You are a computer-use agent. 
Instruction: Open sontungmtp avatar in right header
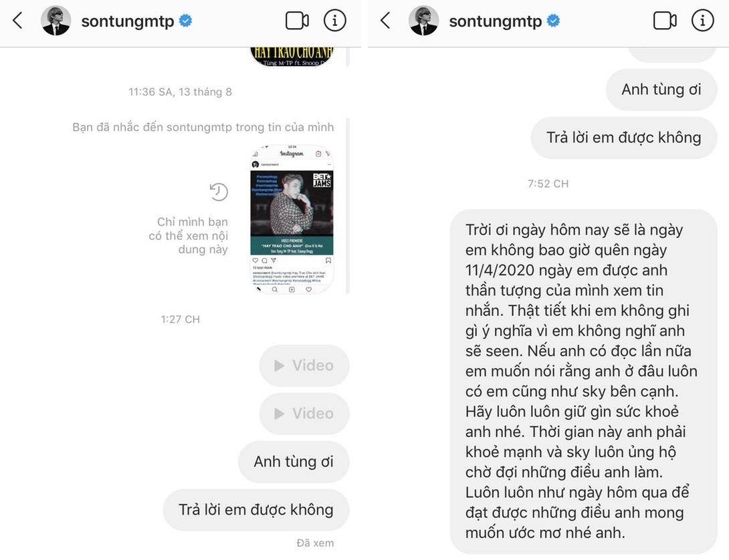(x=423, y=21)
